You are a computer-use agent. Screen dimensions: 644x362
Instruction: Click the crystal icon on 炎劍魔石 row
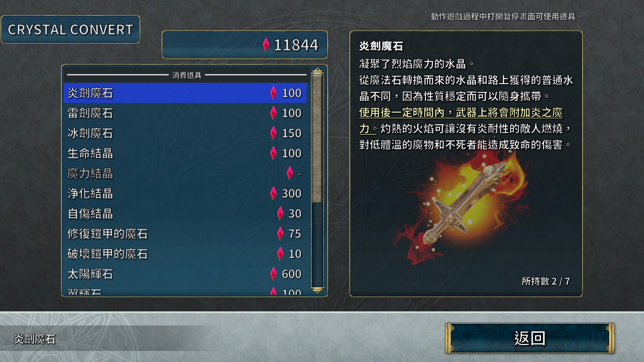273,93
